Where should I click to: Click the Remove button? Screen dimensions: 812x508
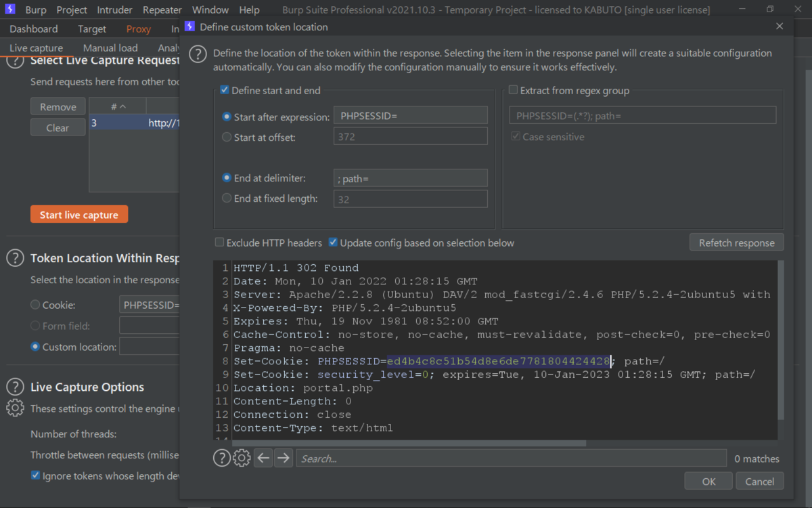(58, 106)
